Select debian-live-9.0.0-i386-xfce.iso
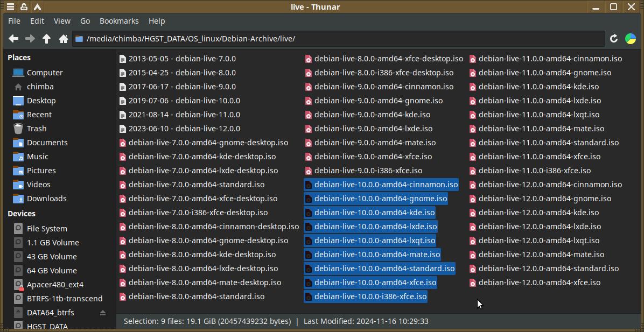The image size is (644, 332). (363, 171)
